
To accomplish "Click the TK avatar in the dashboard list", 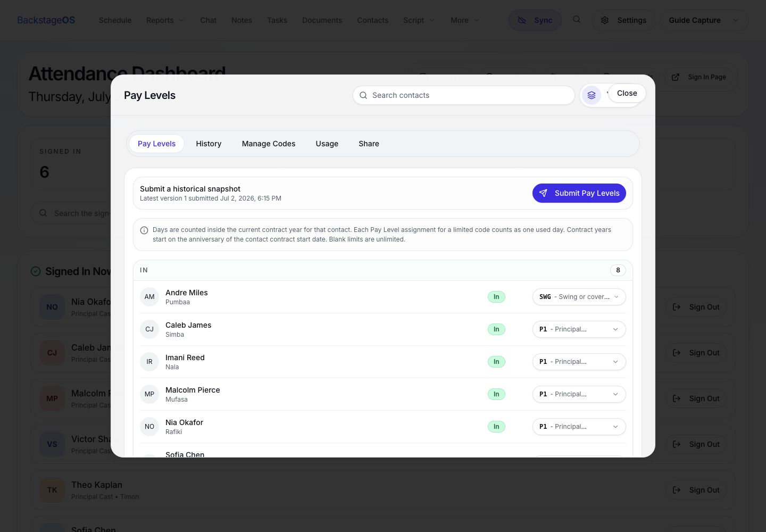I will [52, 490].
